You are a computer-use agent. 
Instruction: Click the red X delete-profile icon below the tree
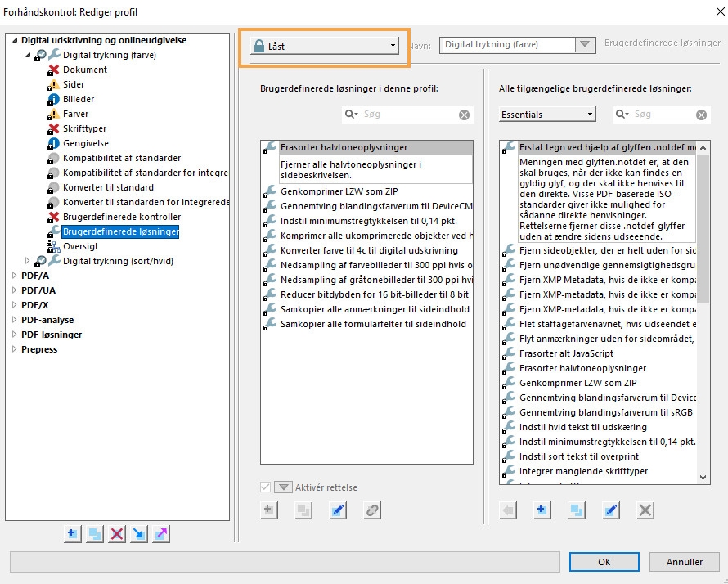[x=117, y=533]
